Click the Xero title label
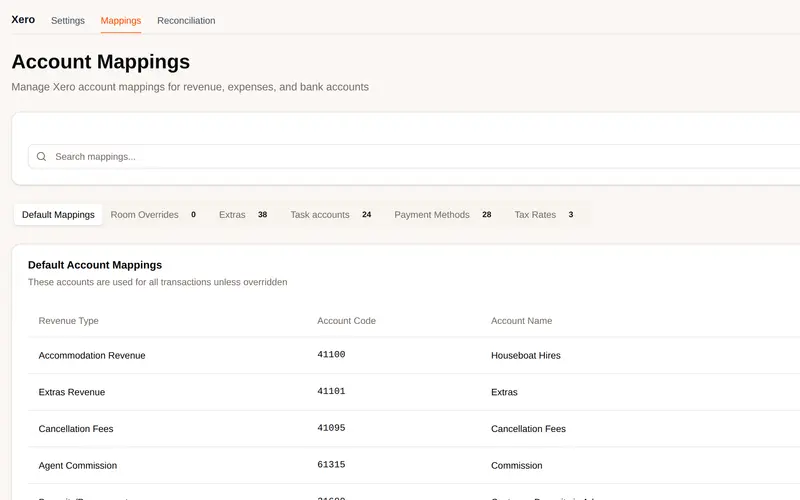The image size is (800, 500). point(23,20)
